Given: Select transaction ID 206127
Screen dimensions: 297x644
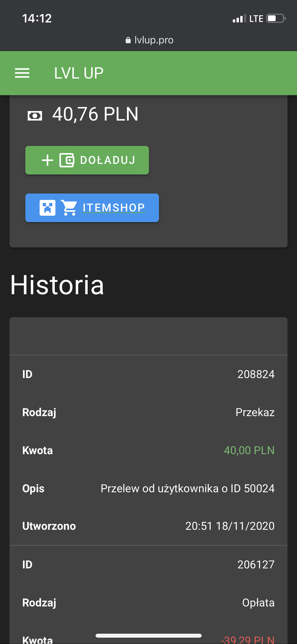Looking at the screenshot, I should tap(256, 565).
